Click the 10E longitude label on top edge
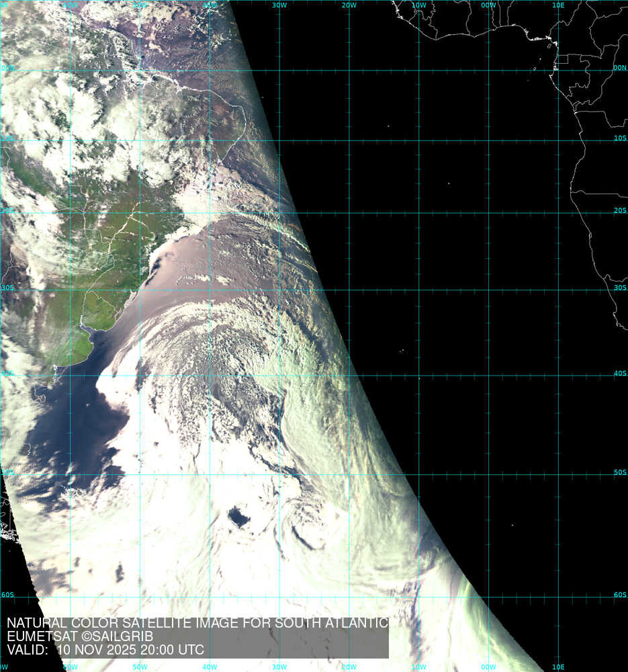This screenshot has height=672, width=628. coord(557,5)
